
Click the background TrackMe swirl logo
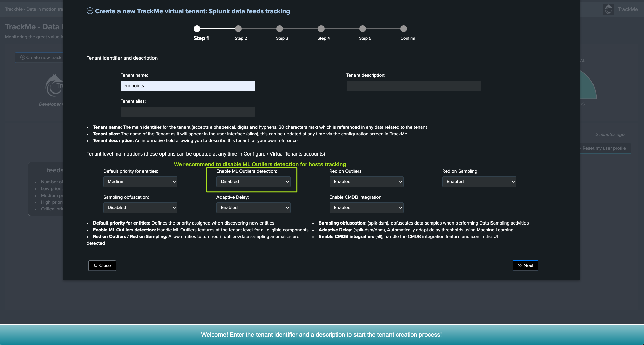pos(55,85)
